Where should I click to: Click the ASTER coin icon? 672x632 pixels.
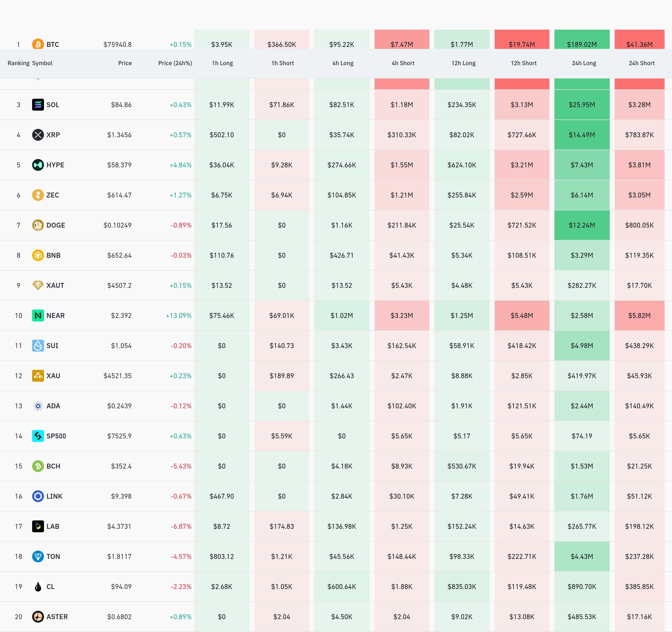click(x=38, y=616)
